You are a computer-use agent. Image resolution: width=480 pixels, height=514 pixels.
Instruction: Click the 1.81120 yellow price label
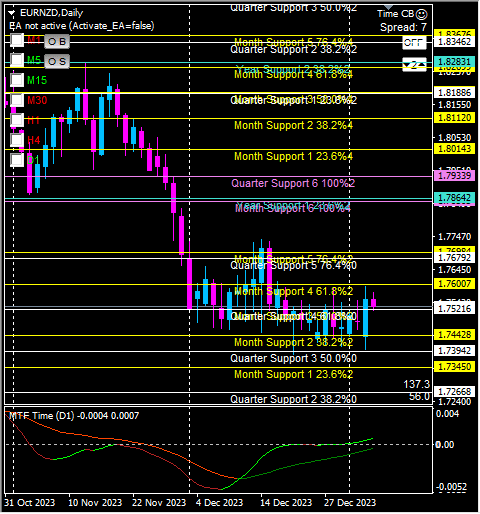[x=454, y=118]
